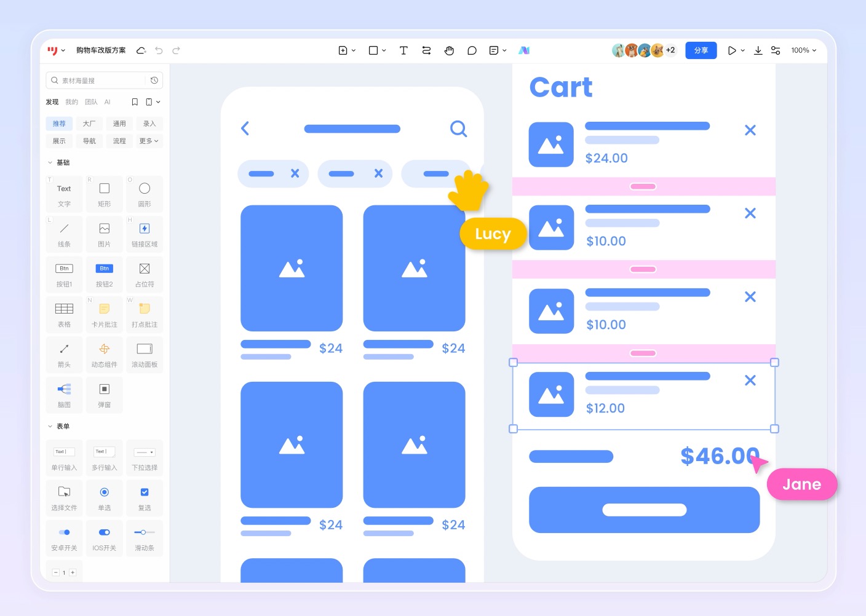Pick the 图片 image component
Screen dimensions: 866x616
coord(105,235)
